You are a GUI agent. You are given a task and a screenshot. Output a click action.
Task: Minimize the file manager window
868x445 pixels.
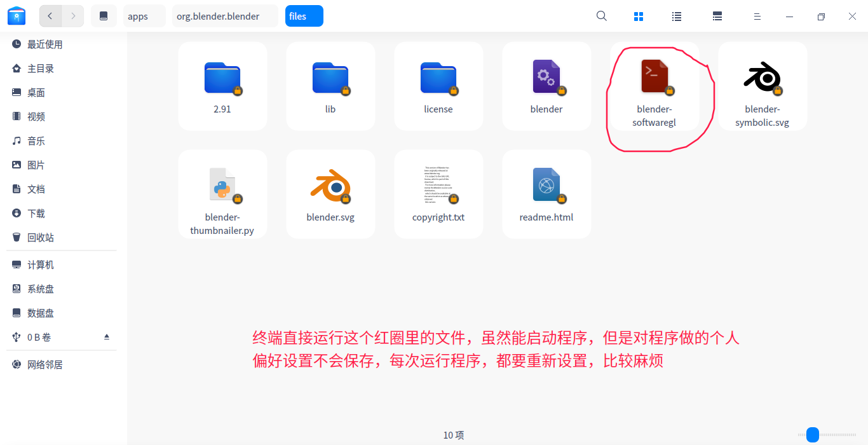(x=789, y=17)
